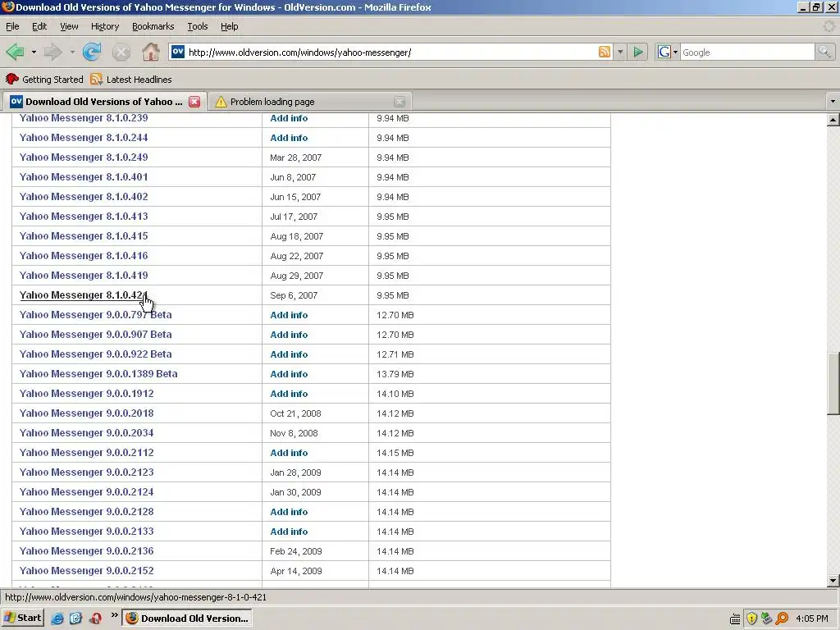Open the security shield tray icon
The height and width of the screenshot is (630, 840).
coord(751,619)
